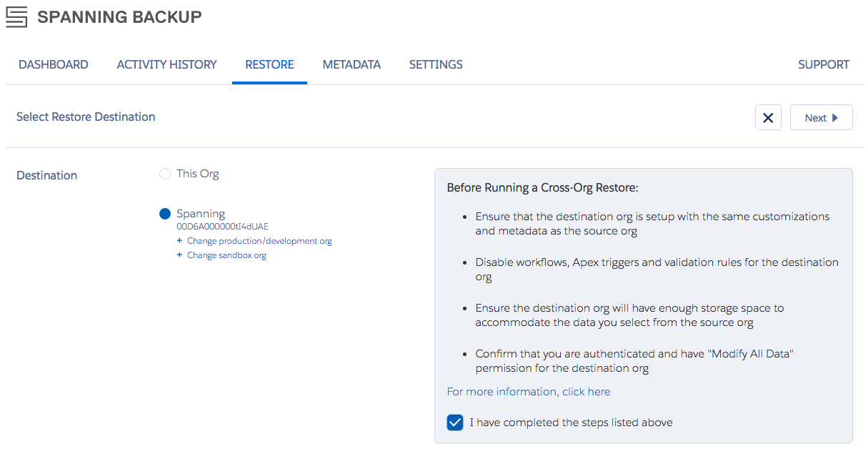The image size is (868, 449).
Task: Select the Spanning org radio button
Action: tap(165, 214)
